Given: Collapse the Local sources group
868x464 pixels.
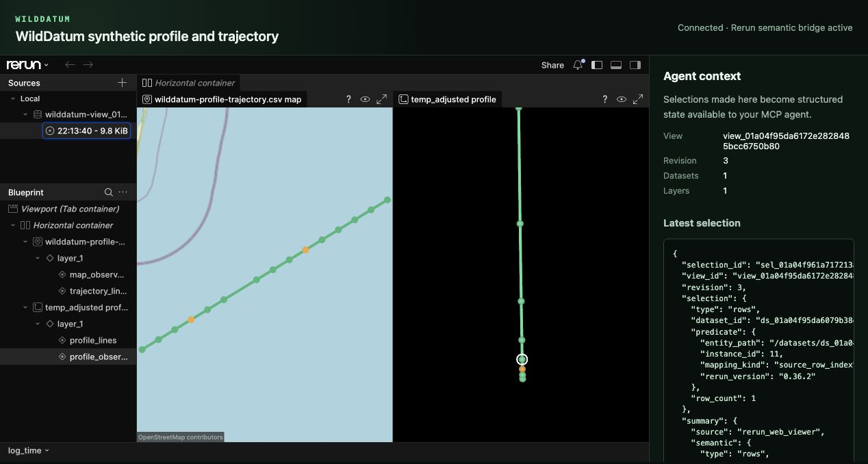Looking at the screenshot, I should [x=13, y=99].
